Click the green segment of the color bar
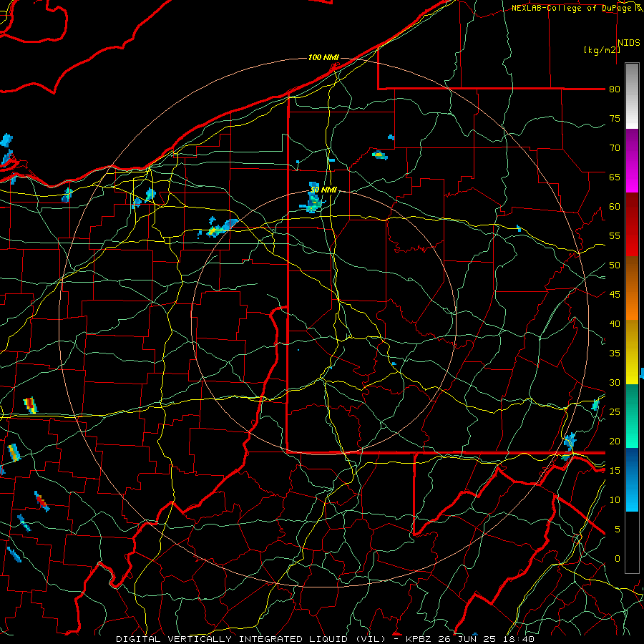This screenshot has height=644, width=644. [632, 416]
